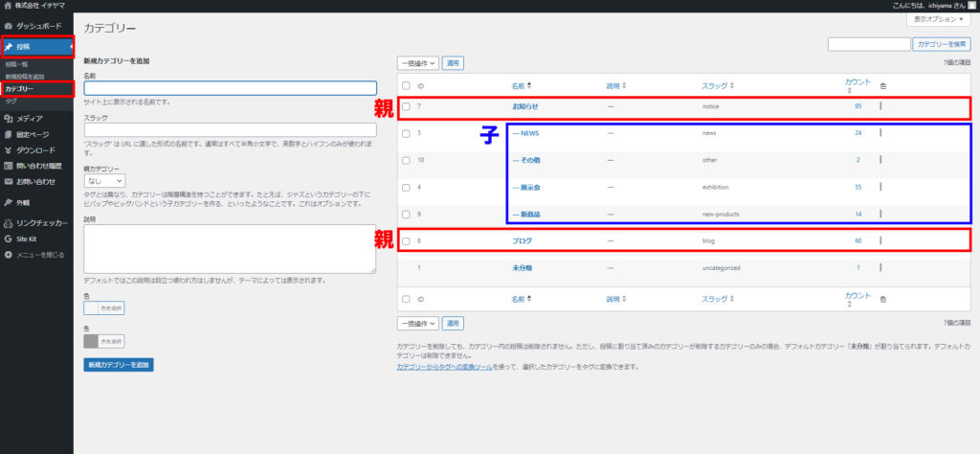Click the 展示会 category name link

pyautogui.click(x=526, y=187)
